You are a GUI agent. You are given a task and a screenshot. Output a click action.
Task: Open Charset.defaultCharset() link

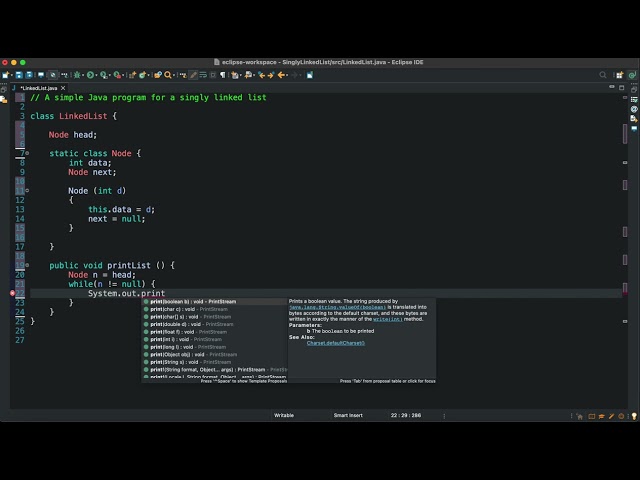coord(336,343)
